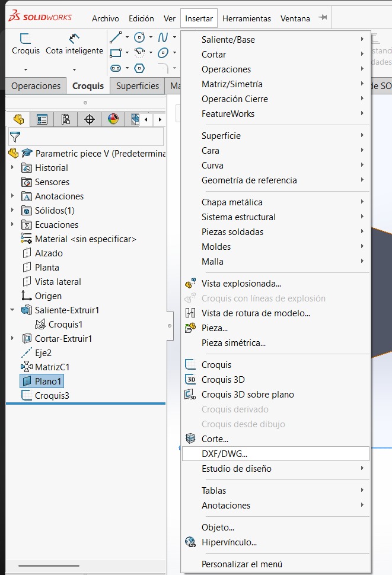Expand the Anotaciones tree node
The image size is (392, 575).
12,196
